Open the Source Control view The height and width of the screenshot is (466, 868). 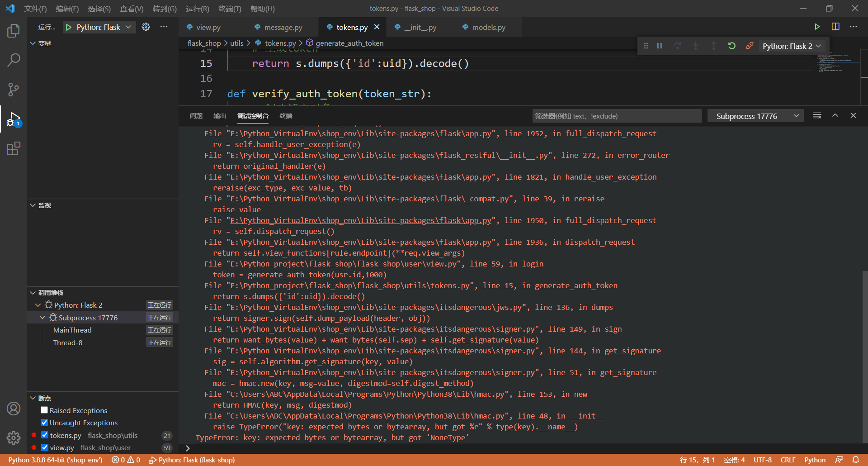(x=14, y=89)
